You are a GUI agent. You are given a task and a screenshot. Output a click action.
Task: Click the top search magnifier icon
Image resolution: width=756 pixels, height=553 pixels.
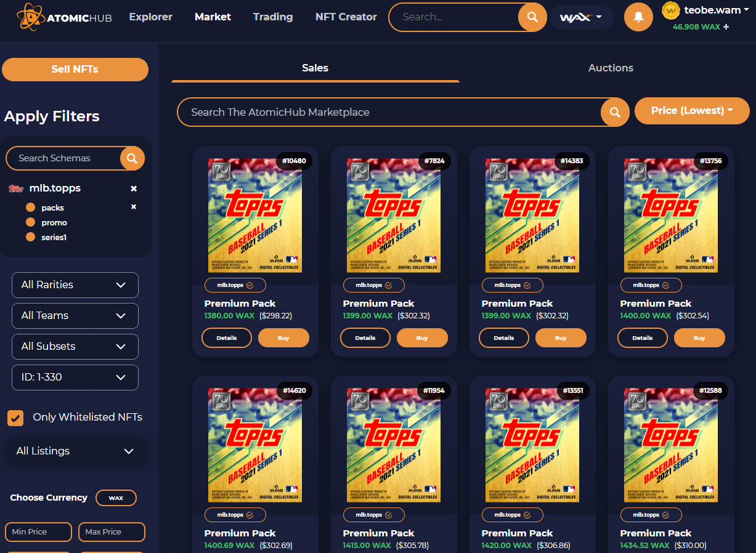pos(532,17)
